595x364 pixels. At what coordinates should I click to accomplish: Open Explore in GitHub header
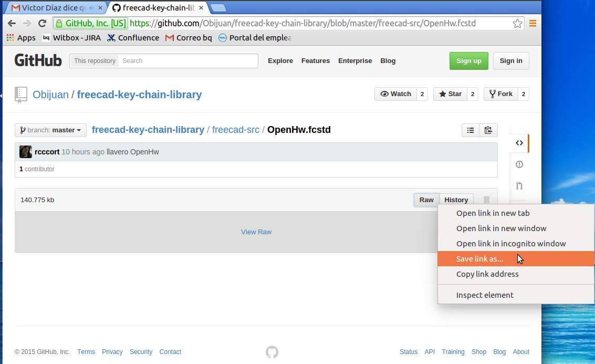coord(280,61)
